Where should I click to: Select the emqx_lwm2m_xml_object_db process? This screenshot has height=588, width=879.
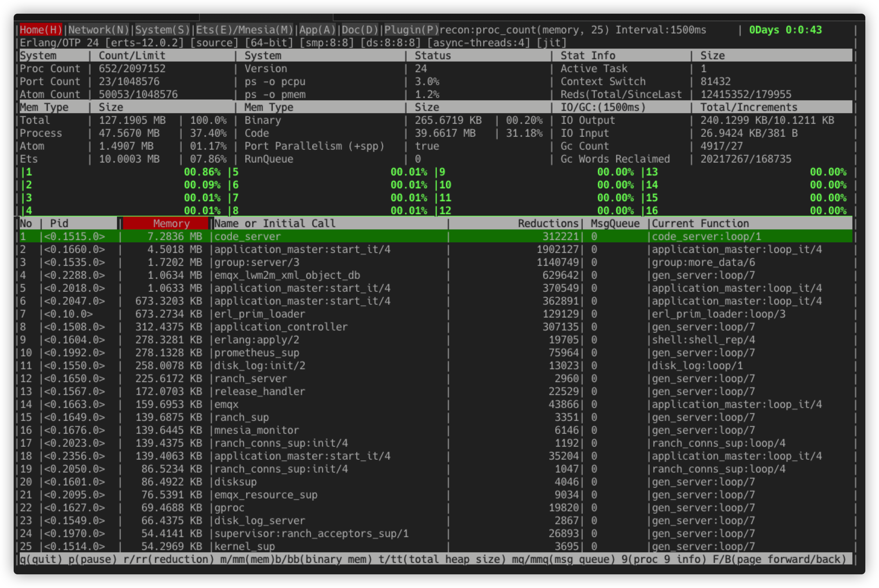(x=287, y=275)
